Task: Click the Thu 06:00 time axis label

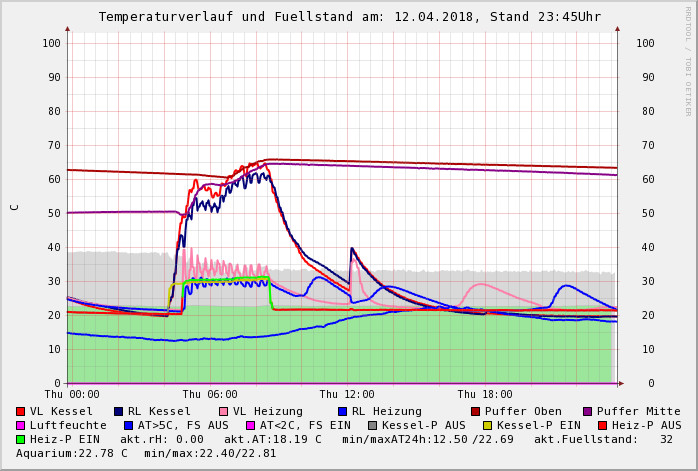Action: [x=210, y=395]
